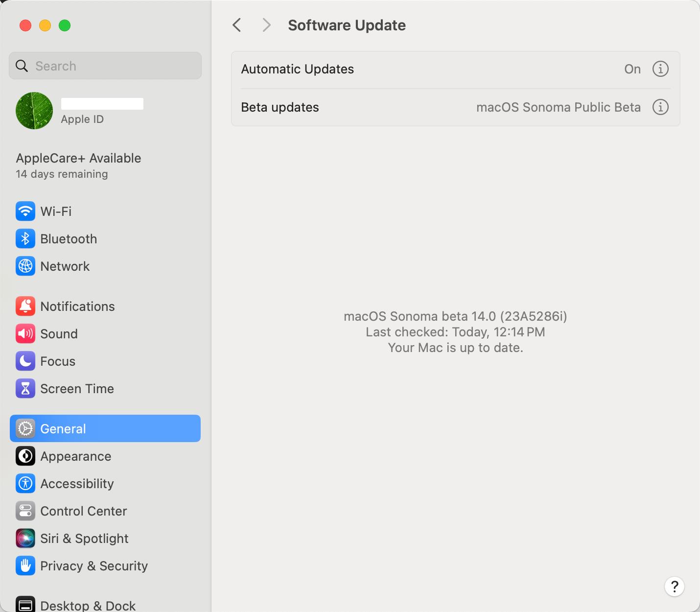Viewport: 700px width, 612px height.
Task: Click the Network globe icon
Action: 25,266
